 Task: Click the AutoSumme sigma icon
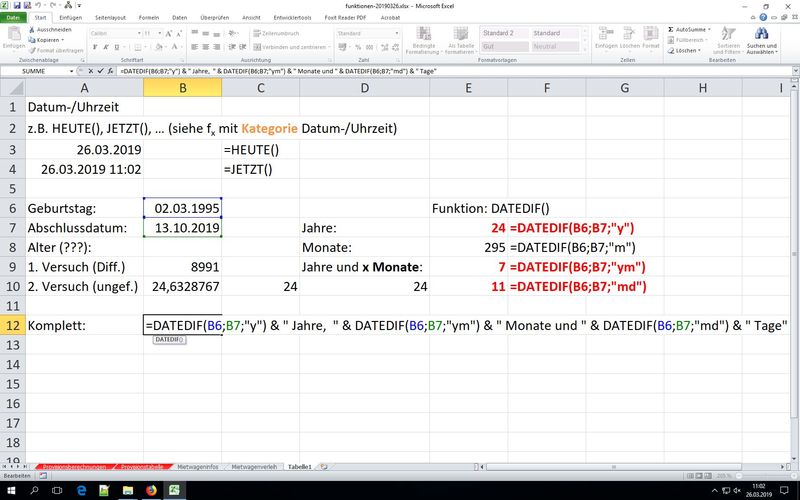click(x=671, y=30)
